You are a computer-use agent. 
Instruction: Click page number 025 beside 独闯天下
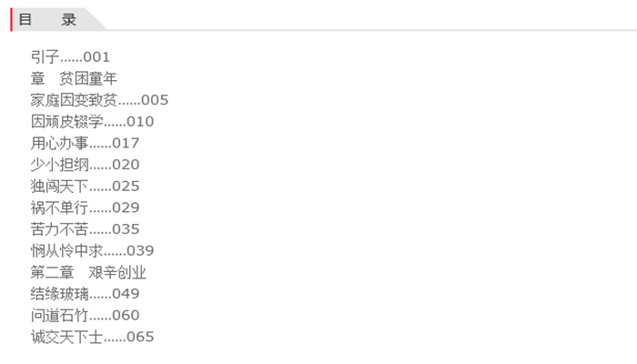click(126, 187)
